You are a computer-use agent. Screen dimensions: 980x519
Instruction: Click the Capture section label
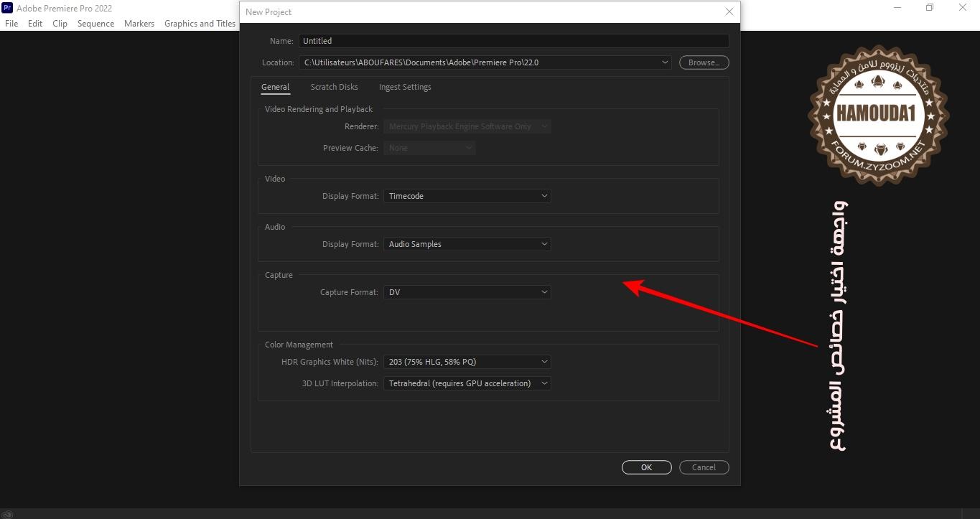point(279,275)
